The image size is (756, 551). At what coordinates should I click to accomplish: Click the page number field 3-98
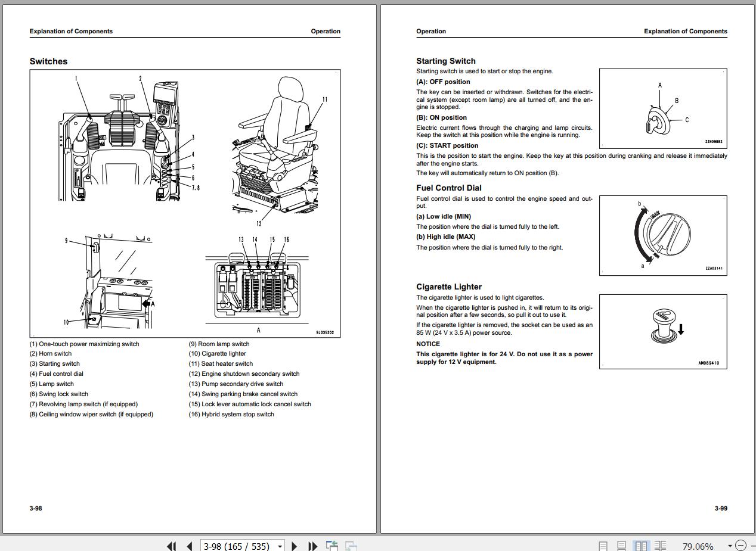pyautogui.click(x=237, y=546)
